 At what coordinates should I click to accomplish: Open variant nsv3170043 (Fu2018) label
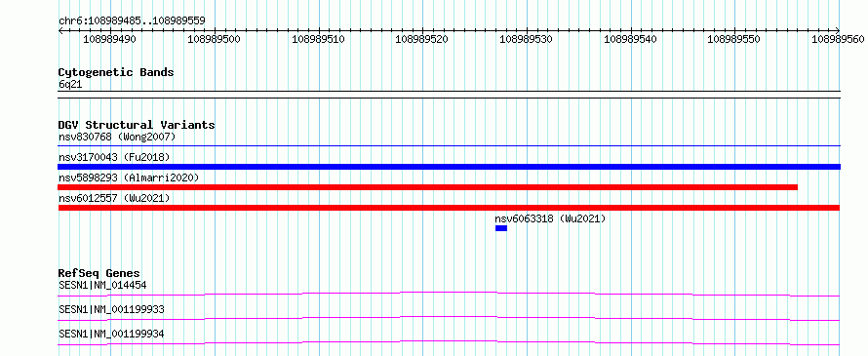(114, 158)
